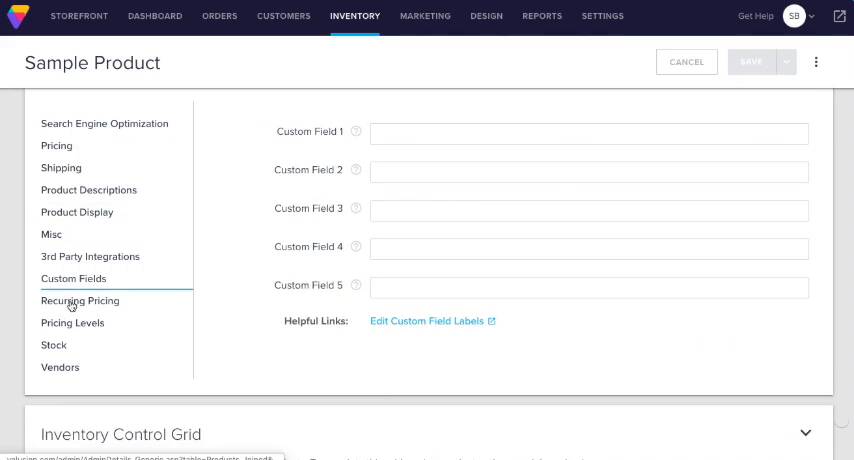854x460 pixels.
Task: Open the account dropdown chevron next to SB
Action: click(x=812, y=17)
